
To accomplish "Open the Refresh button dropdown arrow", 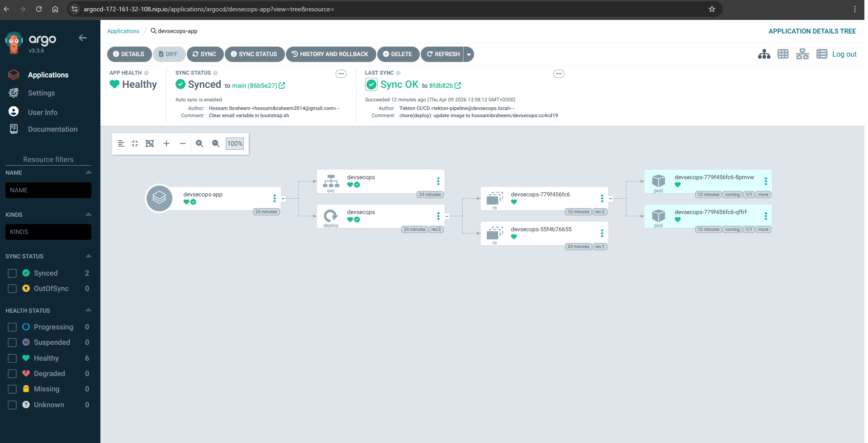I will click(x=469, y=54).
